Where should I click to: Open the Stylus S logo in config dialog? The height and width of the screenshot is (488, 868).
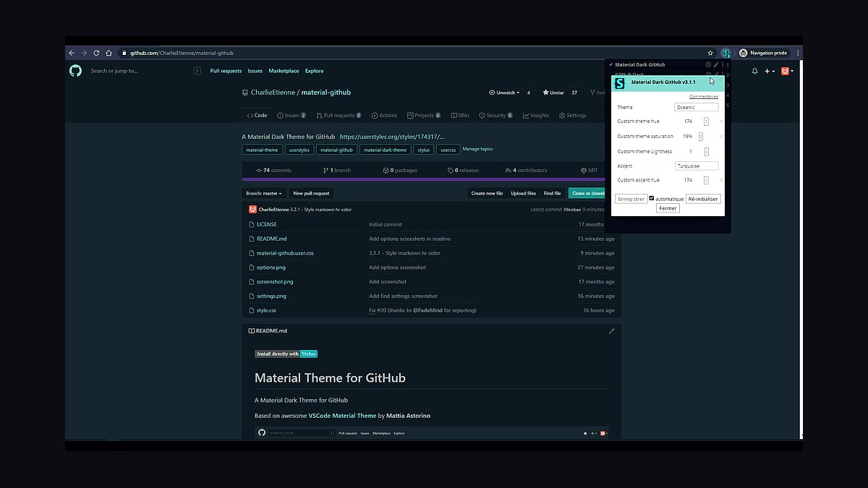(x=619, y=84)
